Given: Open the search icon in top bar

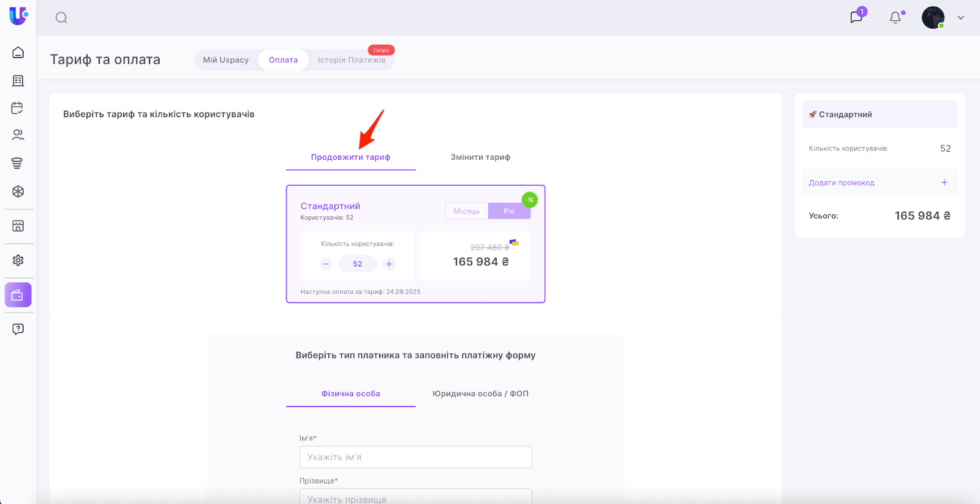Looking at the screenshot, I should tap(61, 18).
